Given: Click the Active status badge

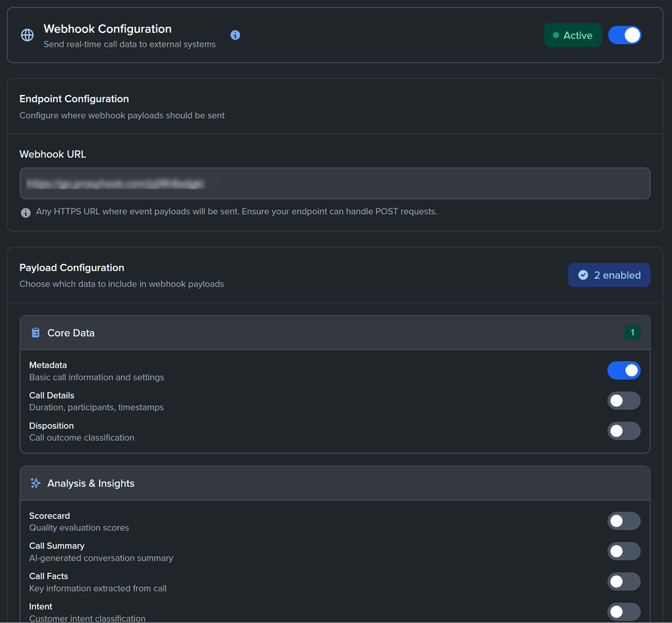Looking at the screenshot, I should pos(573,35).
